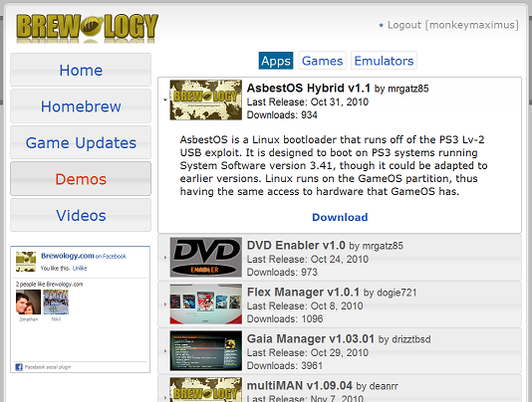532x402 pixels.
Task: Open the AsbestOS Hybrid thumbnail image
Action: (x=206, y=100)
